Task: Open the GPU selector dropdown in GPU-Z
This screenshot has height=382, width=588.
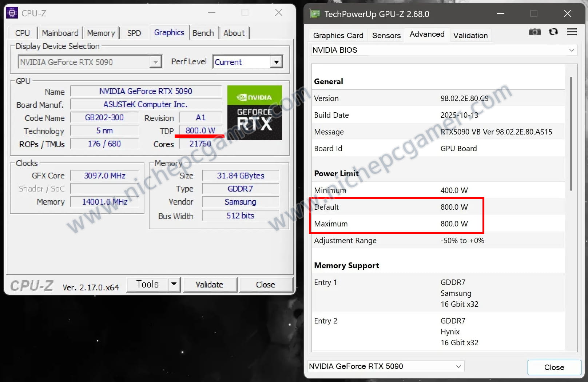Action: click(458, 366)
